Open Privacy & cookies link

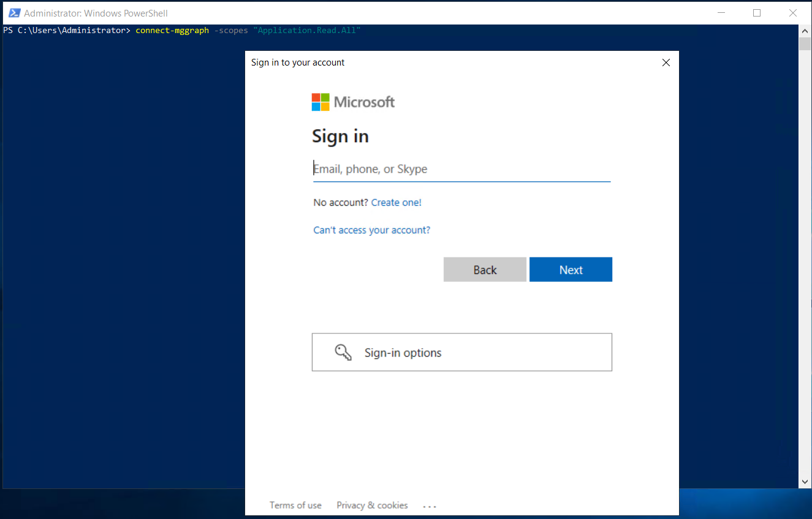click(x=372, y=506)
